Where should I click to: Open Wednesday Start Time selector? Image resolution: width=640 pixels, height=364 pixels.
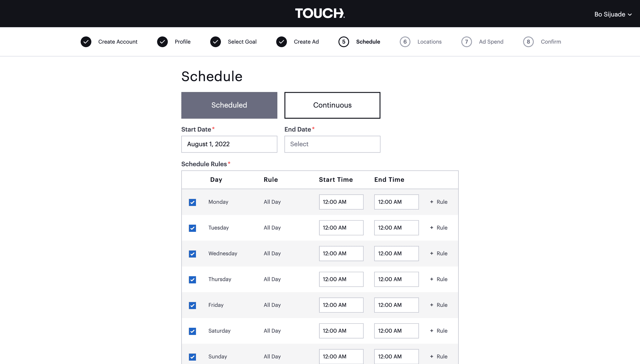click(341, 253)
